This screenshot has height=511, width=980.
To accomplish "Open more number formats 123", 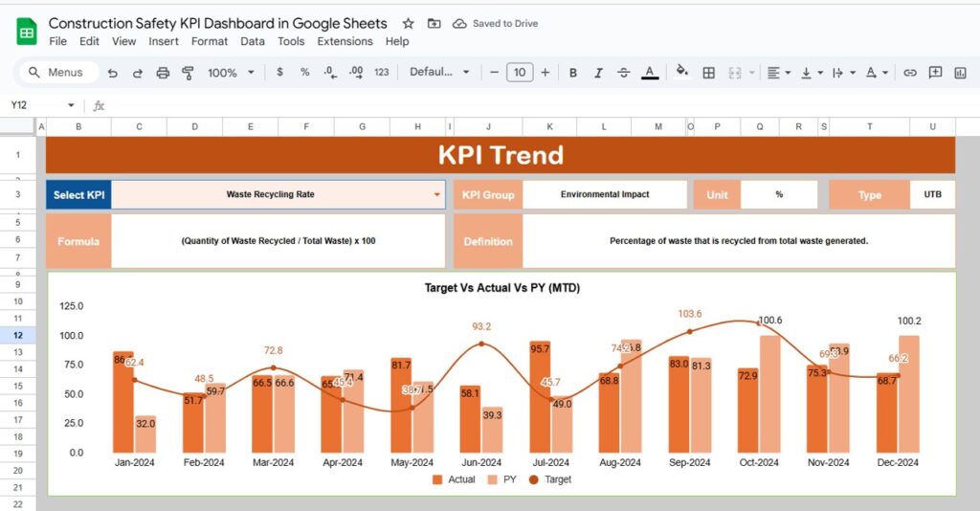I will coord(381,72).
